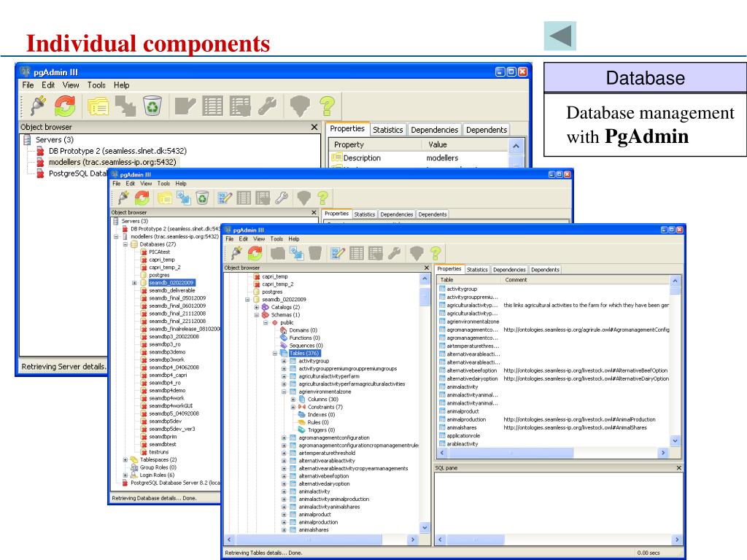
Task: Click the up arrow of the front tree scrollbar
Action: click(425, 279)
